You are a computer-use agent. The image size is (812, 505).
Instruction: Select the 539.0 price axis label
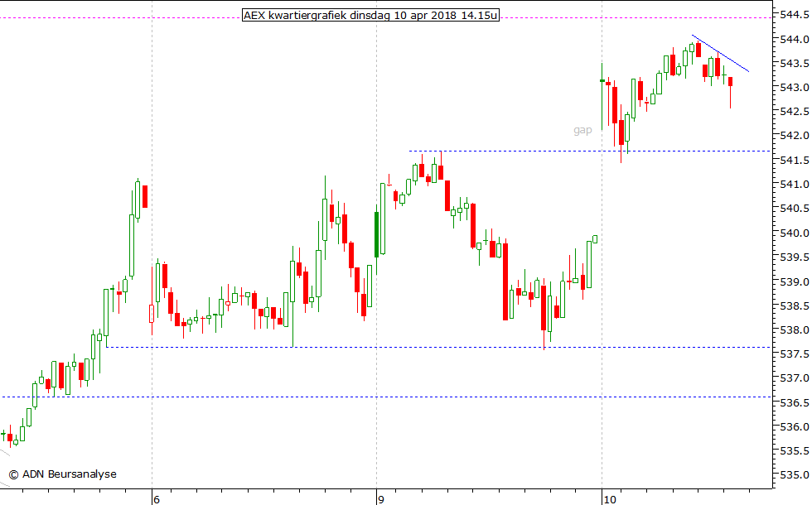[x=794, y=282]
